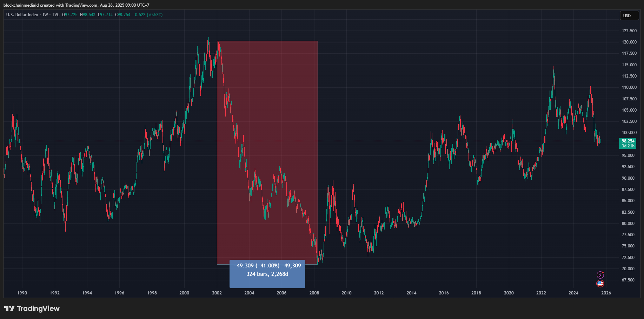Click the USD currency button
Screen dimensions: 644x319
tap(629, 16)
